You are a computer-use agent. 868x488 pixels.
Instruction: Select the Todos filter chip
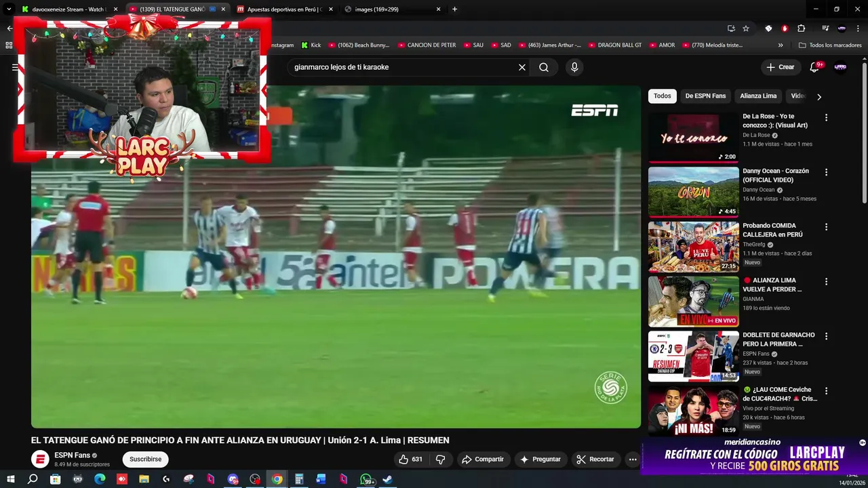663,96
